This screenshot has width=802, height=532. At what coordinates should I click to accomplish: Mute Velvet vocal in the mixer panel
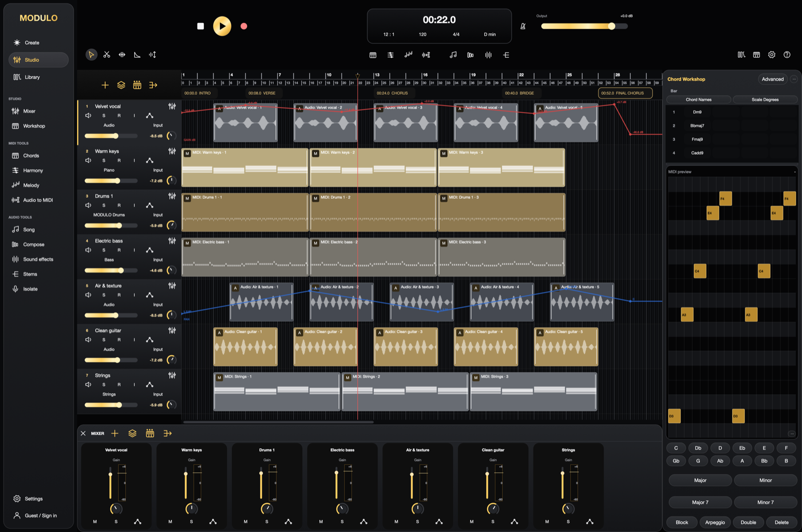[x=95, y=521]
